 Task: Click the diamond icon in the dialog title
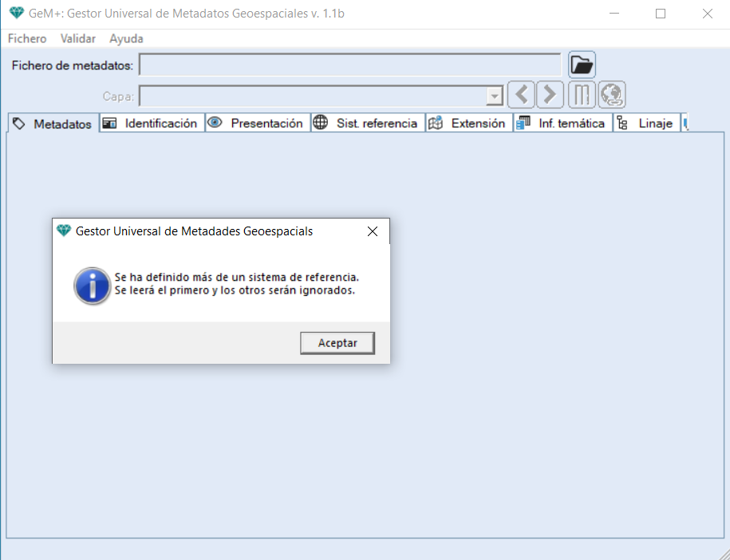click(x=64, y=231)
